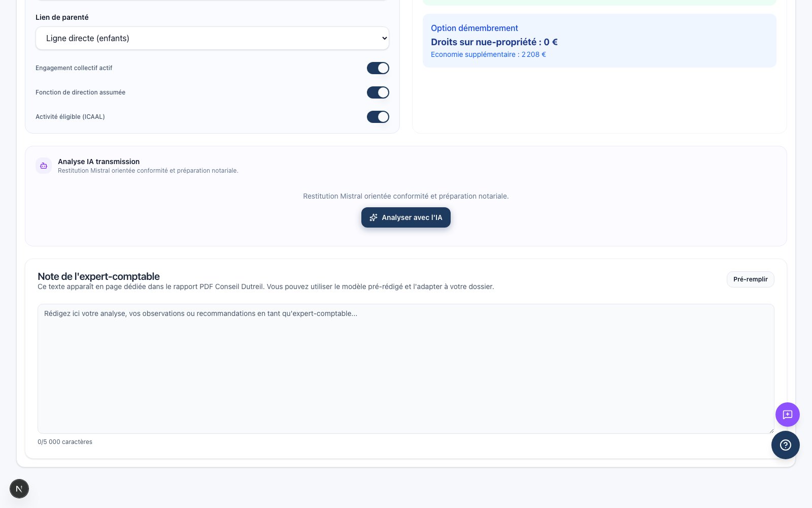Click the 0/5 000 caractères counter
Viewport: 812px width, 508px height.
65,442
